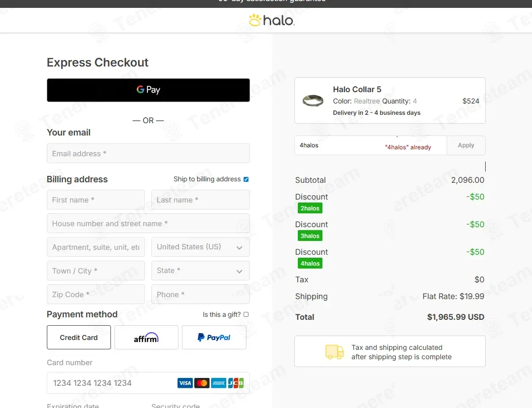Click the JCB card icon
This screenshot has width=532, height=408.
coord(236,383)
